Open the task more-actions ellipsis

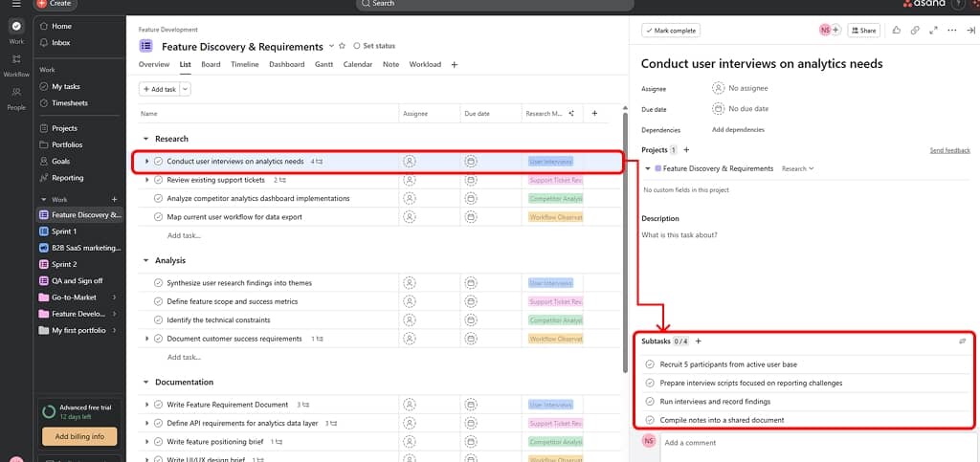click(x=952, y=30)
